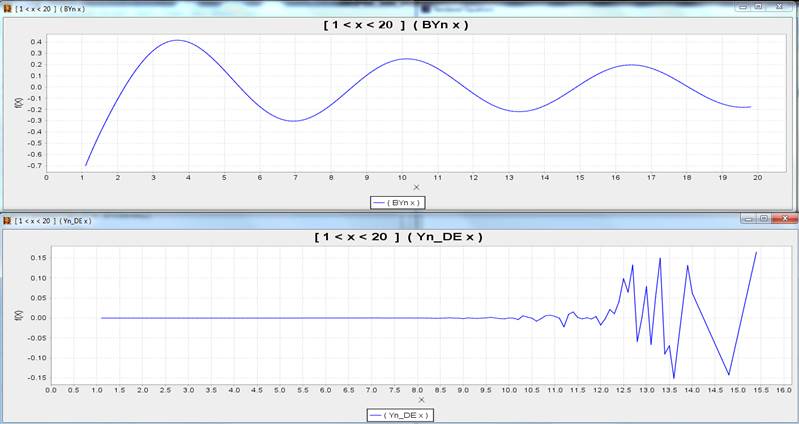This screenshot has height=424, width=799.
Task: Click the -0.15 label on the Yn_DE y-axis
Action: [x=38, y=378]
